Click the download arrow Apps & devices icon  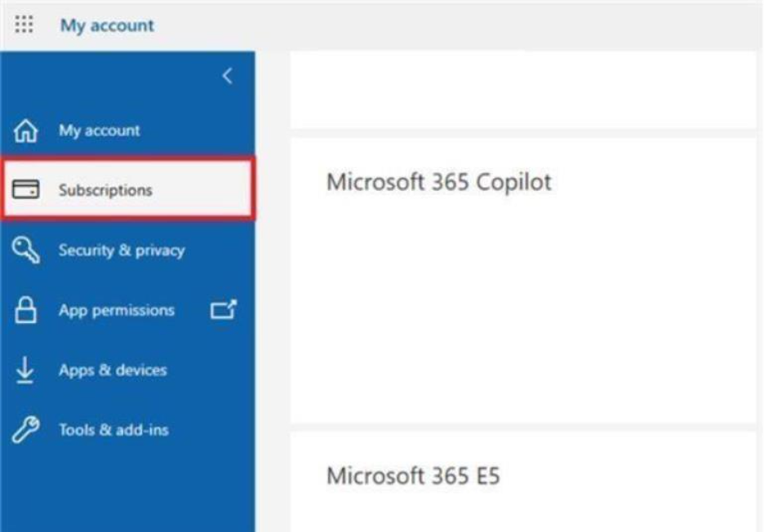tap(24, 370)
